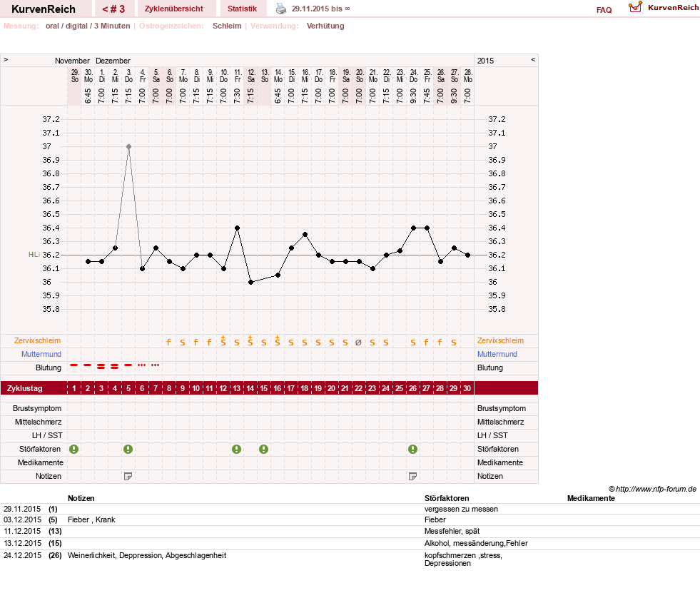The height and width of the screenshot is (593, 700).
Task: Click Zyklustag number 14
Action: [x=250, y=388]
